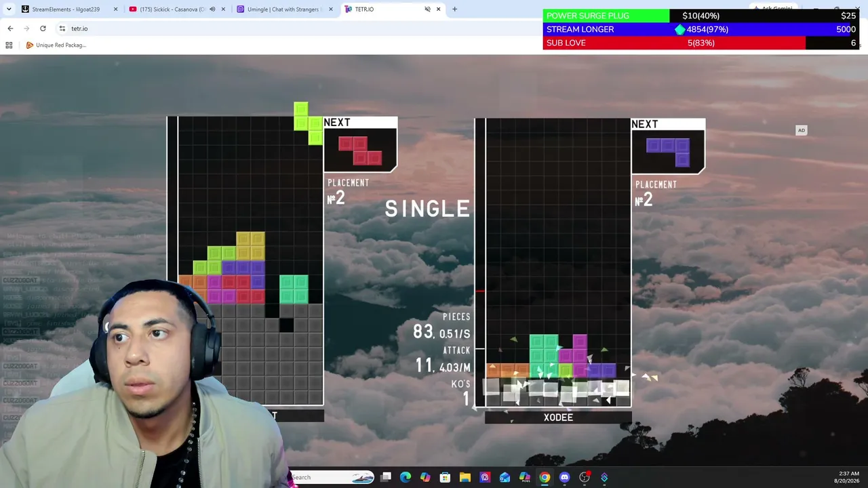Screen dimensions: 868x488
Task: Close the StreamElements tab
Action: coord(115,9)
